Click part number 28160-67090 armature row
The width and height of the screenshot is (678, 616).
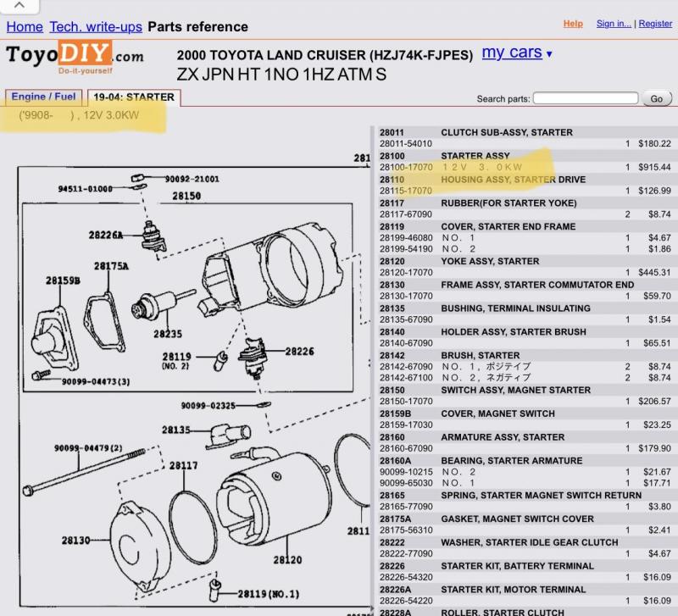tap(405, 448)
